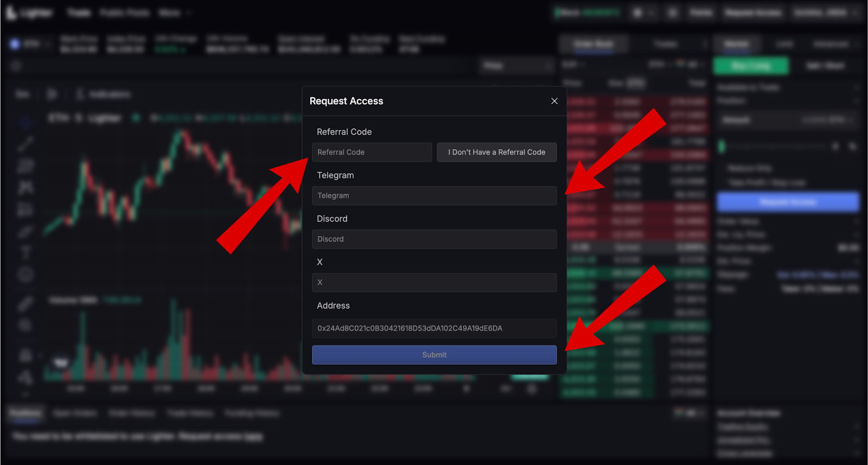Image resolution: width=868 pixels, height=465 pixels.
Task: Select the crosshair cursor tool on chart
Action: coord(25,121)
